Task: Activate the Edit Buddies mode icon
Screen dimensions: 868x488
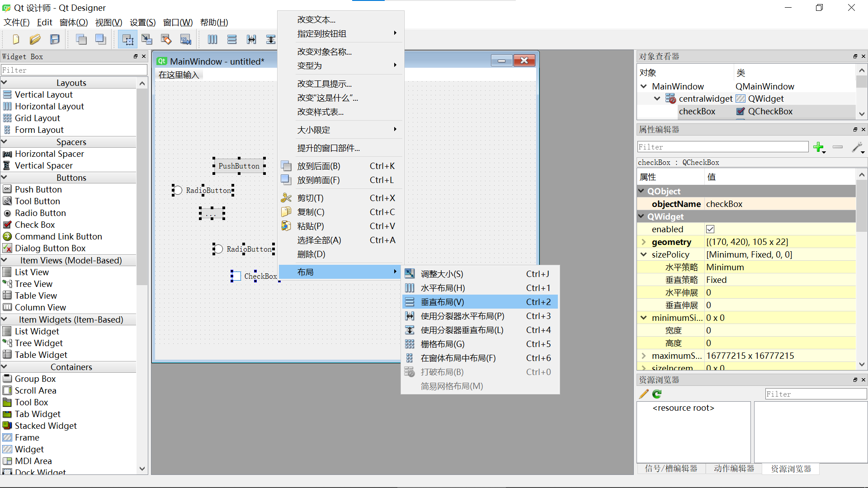Action: (166, 39)
